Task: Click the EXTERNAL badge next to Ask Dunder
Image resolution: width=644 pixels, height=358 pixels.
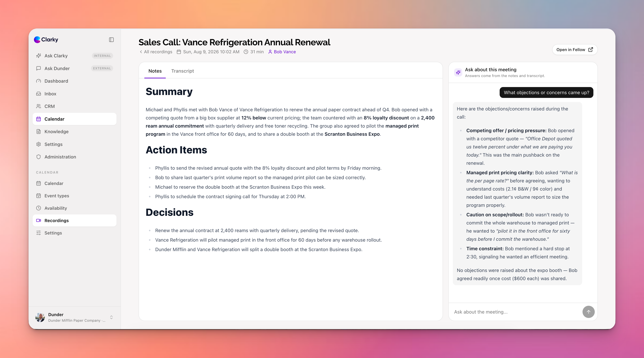Action: 102,68
